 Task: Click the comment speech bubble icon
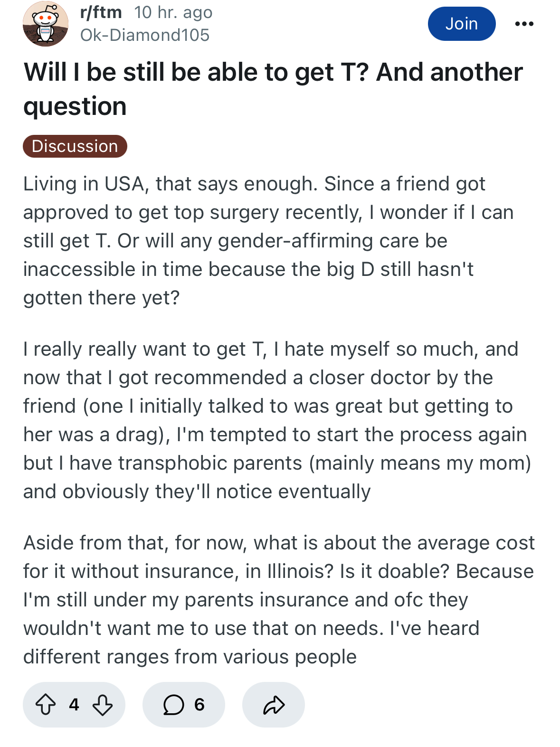pyautogui.click(x=173, y=705)
